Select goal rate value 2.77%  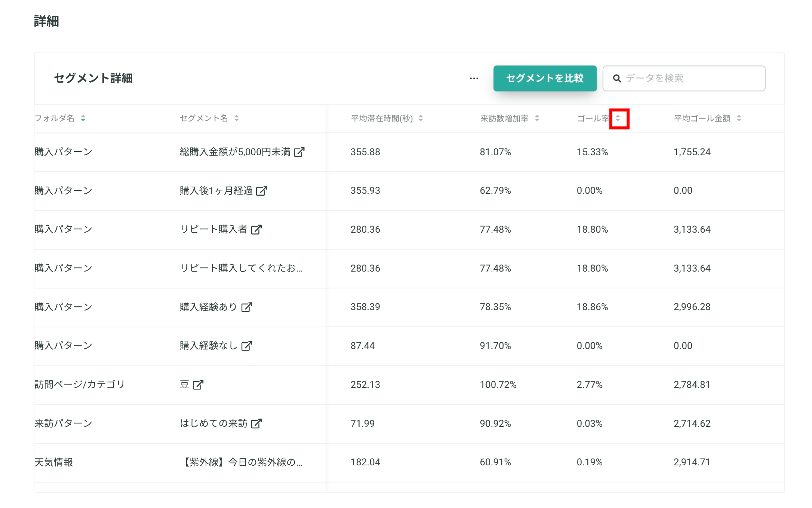pyautogui.click(x=590, y=385)
